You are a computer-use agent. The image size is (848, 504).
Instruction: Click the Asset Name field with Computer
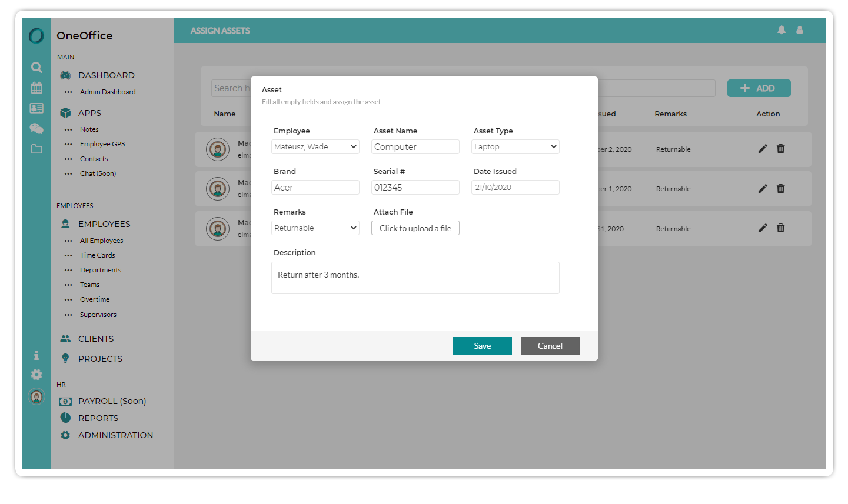click(415, 147)
